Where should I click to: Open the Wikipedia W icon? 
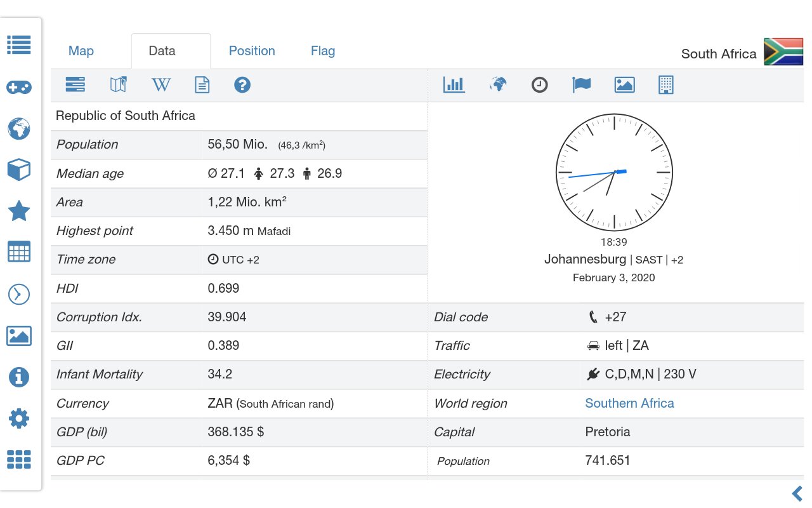[161, 84]
